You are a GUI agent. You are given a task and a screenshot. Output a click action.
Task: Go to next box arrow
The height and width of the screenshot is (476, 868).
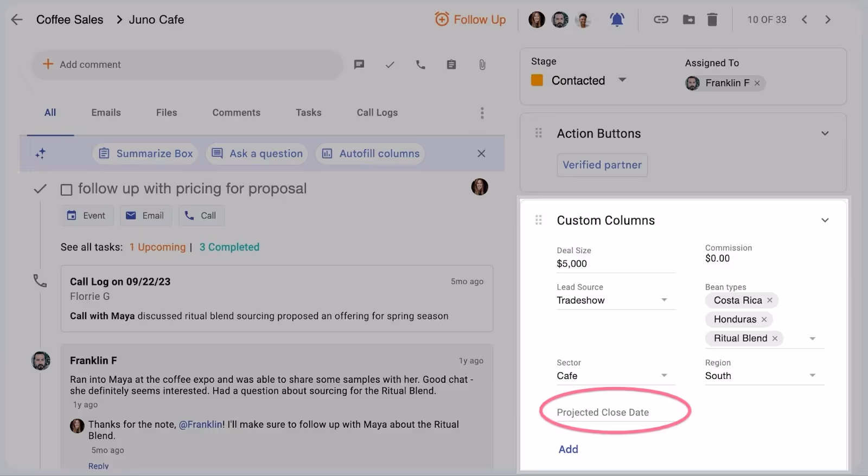coord(828,20)
